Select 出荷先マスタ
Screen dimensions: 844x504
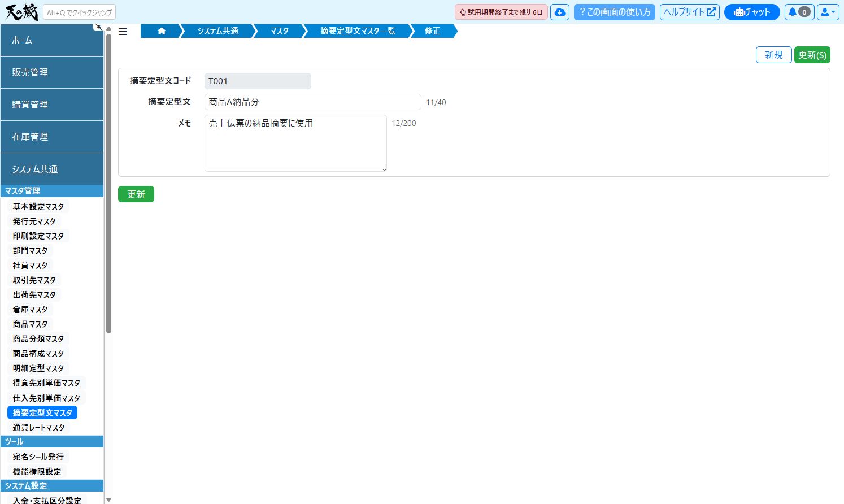[x=34, y=295]
